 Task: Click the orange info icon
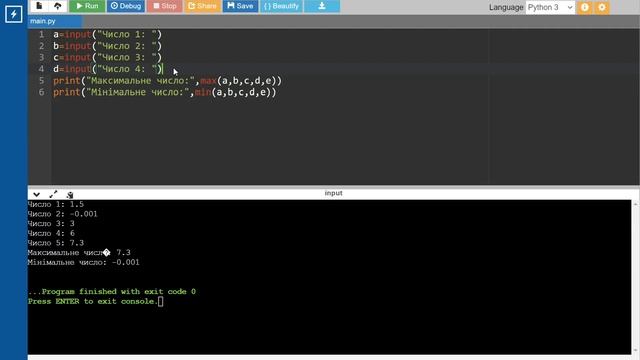point(584,7)
